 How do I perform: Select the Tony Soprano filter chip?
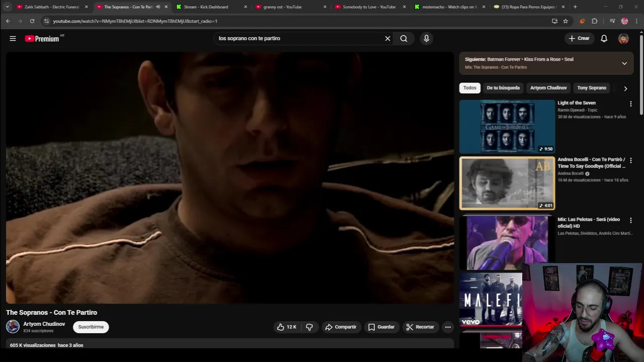coord(592,88)
